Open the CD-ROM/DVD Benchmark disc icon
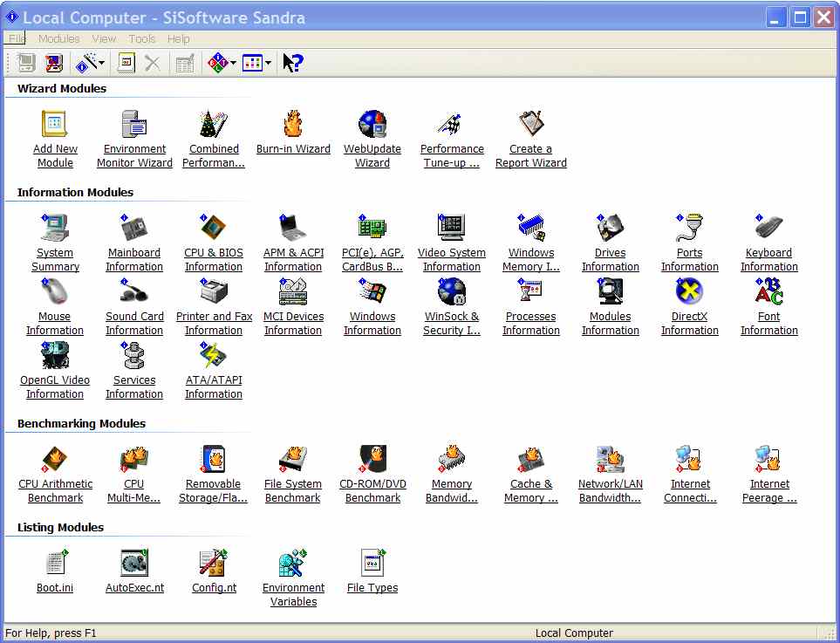This screenshot has width=840, height=643. click(372, 459)
